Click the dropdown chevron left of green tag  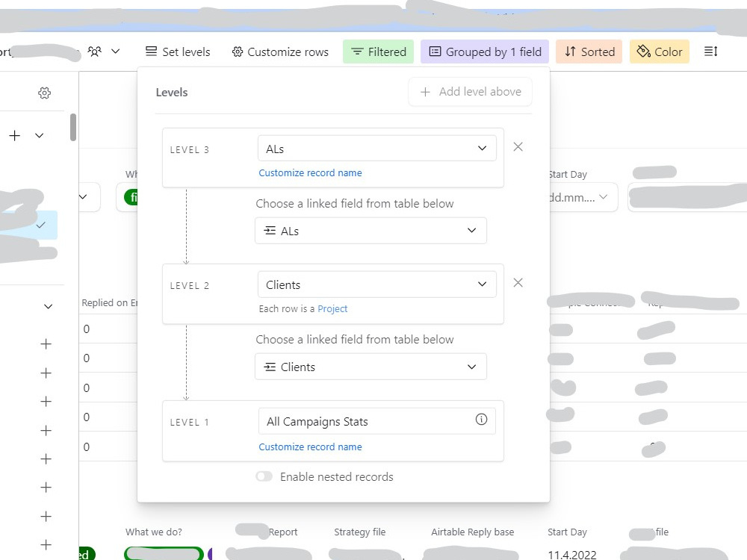click(83, 196)
